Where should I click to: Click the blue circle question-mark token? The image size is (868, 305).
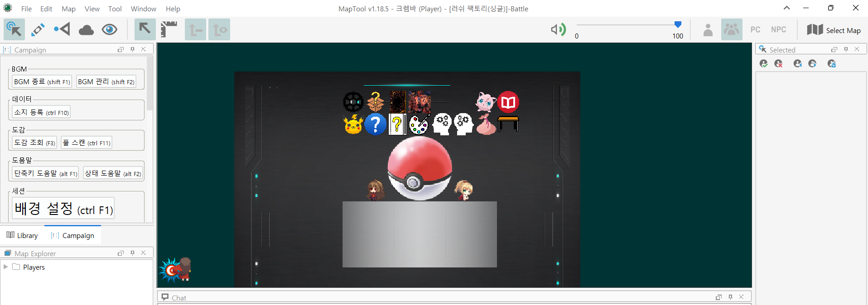tap(376, 124)
